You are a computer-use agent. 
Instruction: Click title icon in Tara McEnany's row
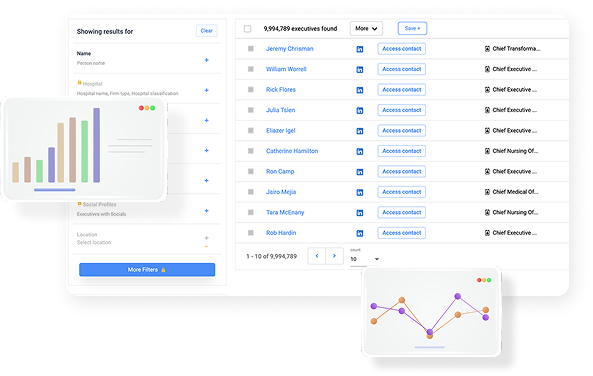[x=487, y=212]
